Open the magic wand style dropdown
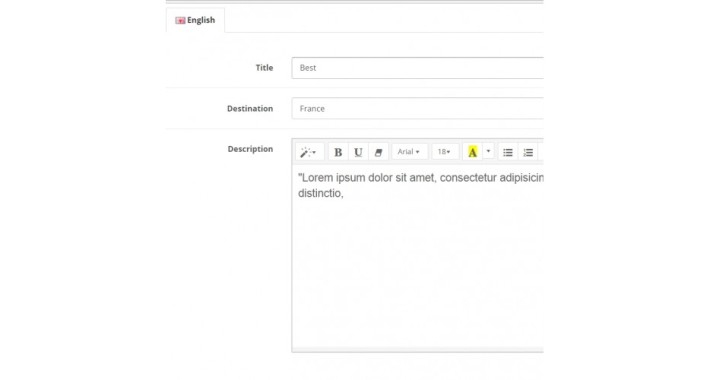Screen dimensions: 710x380 coord(309,152)
